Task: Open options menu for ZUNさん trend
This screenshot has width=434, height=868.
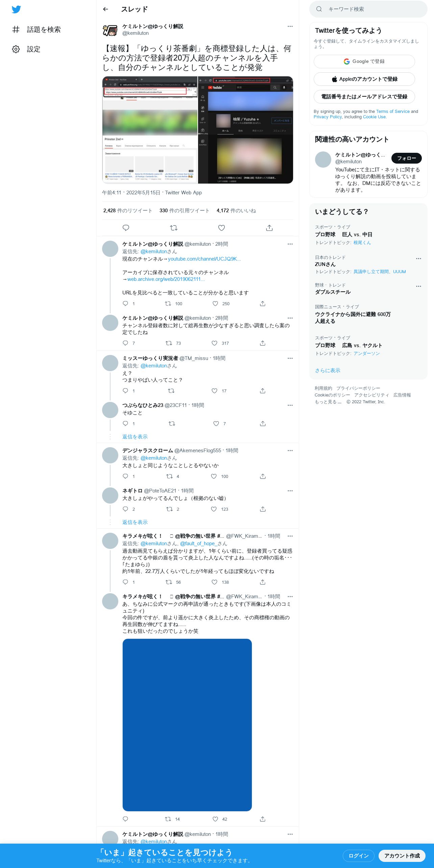Action: 418,259
